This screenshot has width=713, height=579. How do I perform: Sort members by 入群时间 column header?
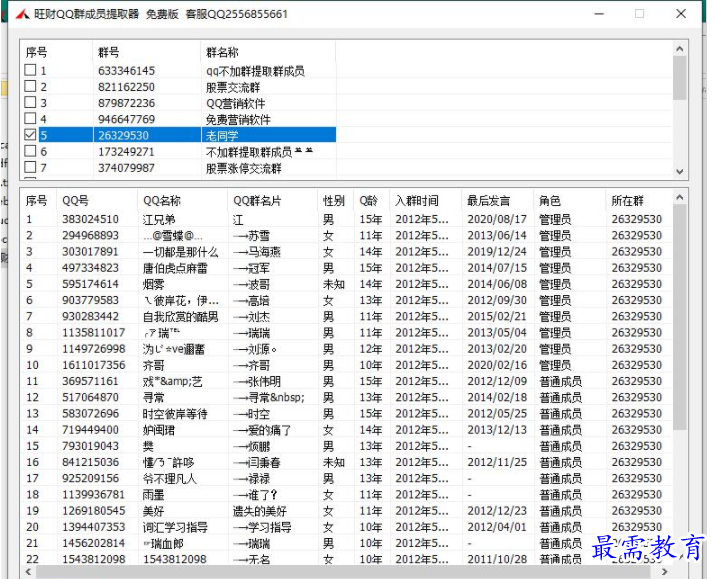pyautogui.click(x=417, y=201)
